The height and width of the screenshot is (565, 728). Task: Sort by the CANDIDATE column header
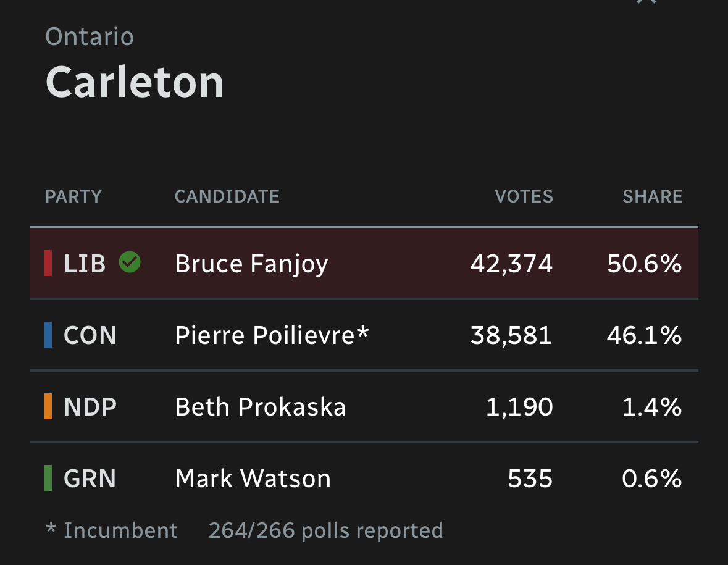(227, 196)
